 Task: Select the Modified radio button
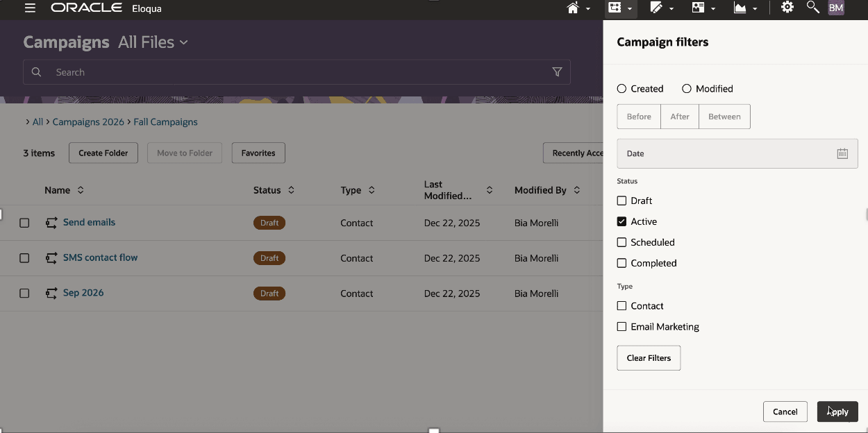click(687, 89)
